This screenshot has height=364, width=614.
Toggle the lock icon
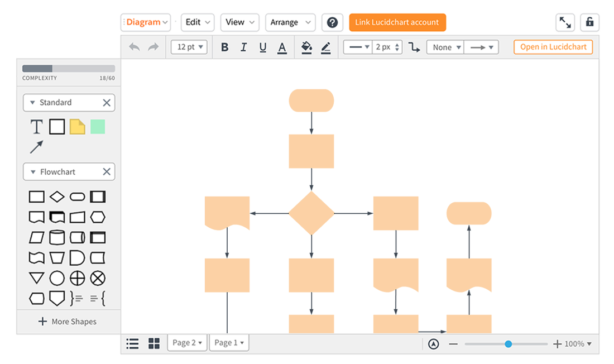click(x=590, y=22)
